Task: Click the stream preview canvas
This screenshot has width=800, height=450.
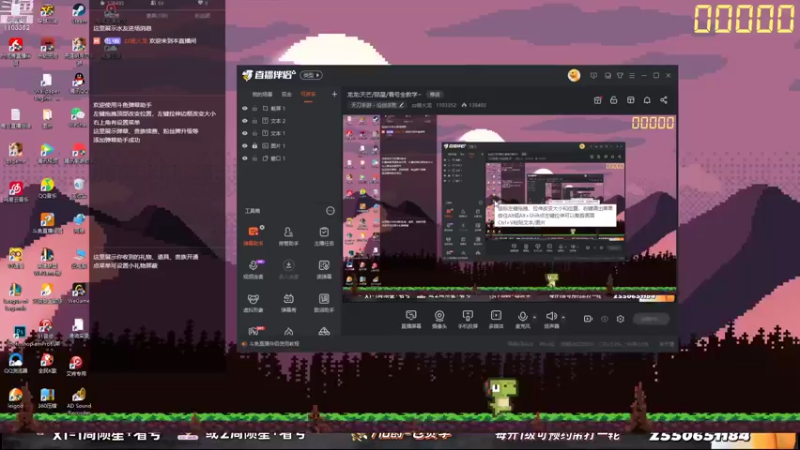Action: click(x=509, y=208)
